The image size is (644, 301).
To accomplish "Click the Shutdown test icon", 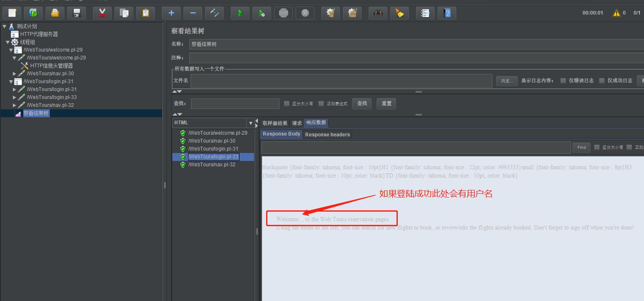I will 305,13.
